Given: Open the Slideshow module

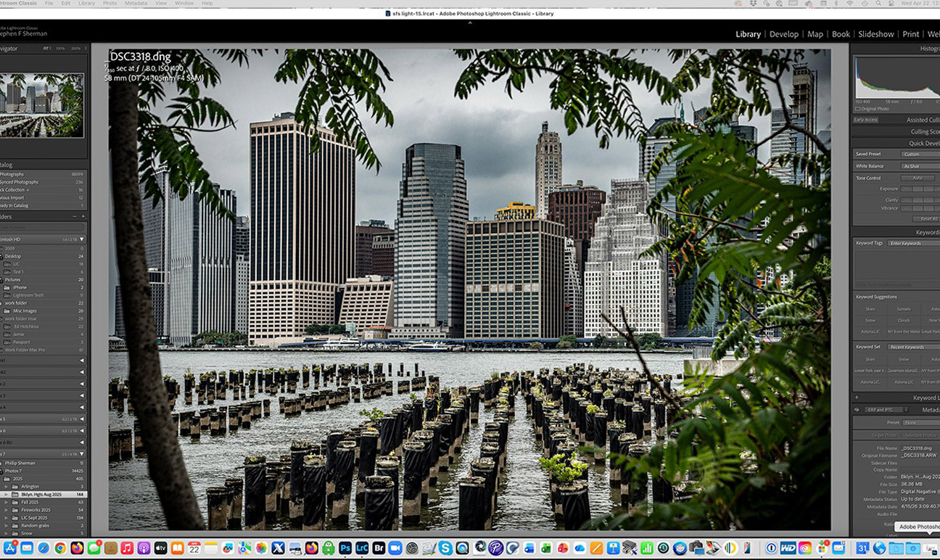Looking at the screenshot, I should (875, 34).
